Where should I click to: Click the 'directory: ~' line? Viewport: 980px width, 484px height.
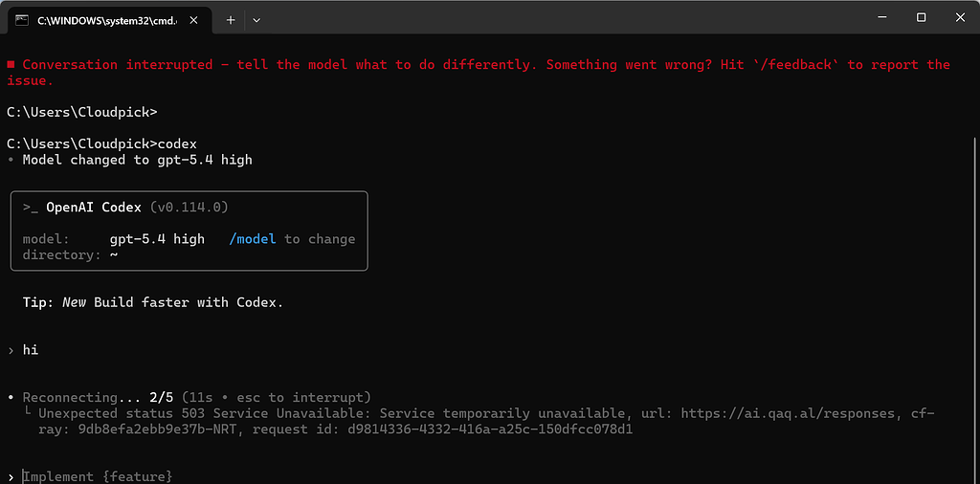(71, 254)
